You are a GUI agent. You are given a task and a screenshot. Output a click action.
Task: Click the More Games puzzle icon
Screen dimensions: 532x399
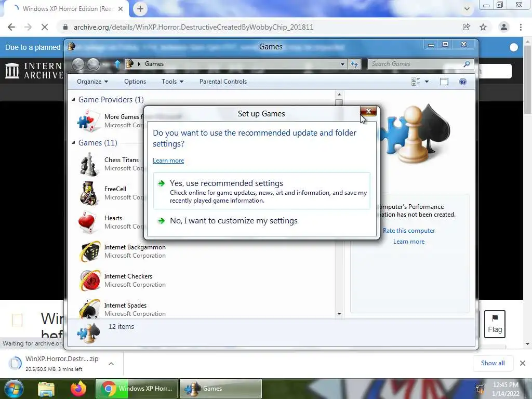[87, 121]
